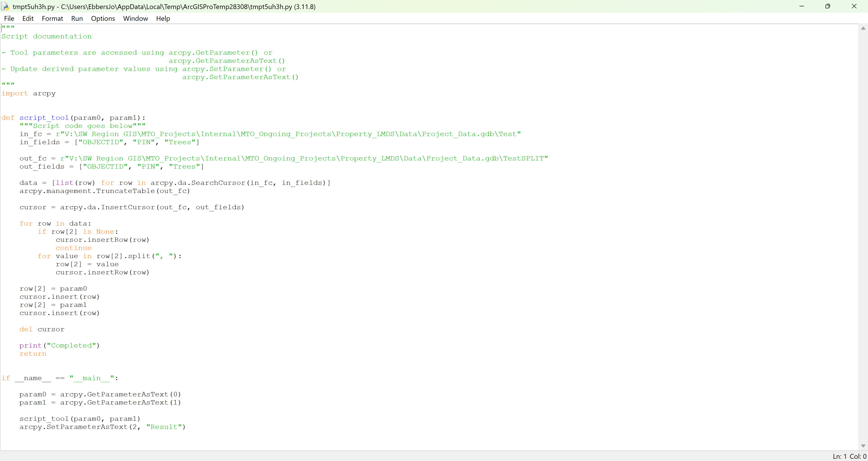This screenshot has height=461, width=868.
Task: Click the print Completed statement
Action: coord(59,346)
